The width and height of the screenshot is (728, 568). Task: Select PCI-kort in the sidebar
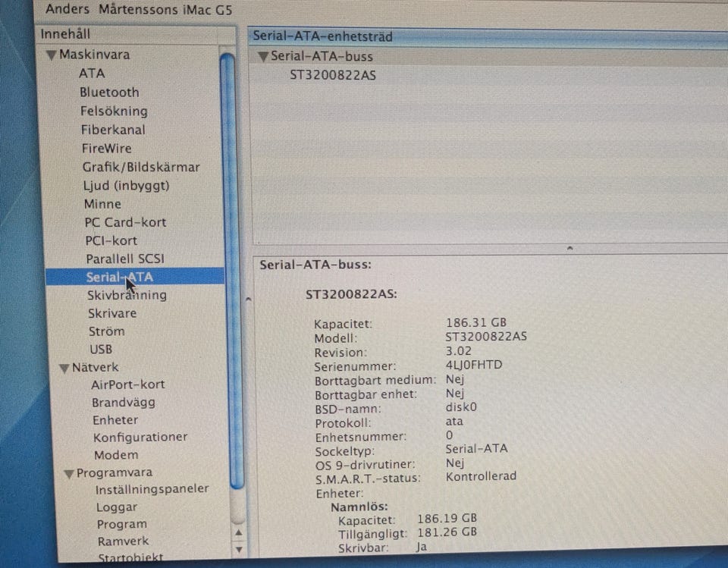[111, 240]
